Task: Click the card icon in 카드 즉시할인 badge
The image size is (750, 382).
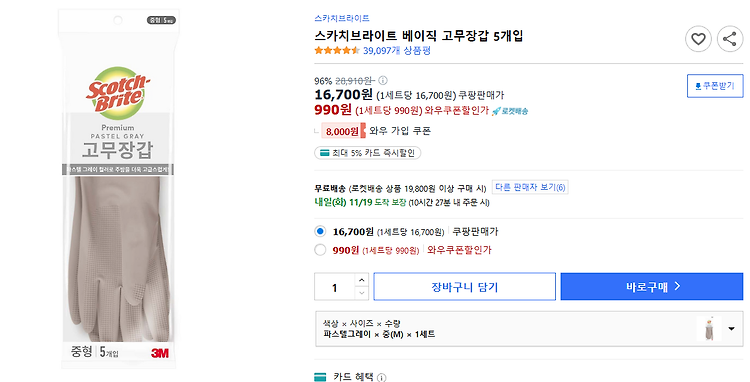Action: [325, 153]
